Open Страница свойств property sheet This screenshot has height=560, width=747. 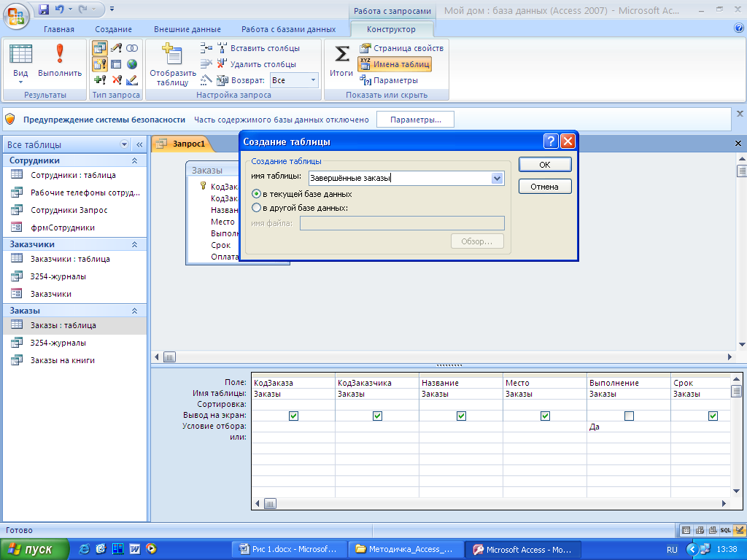[402, 48]
